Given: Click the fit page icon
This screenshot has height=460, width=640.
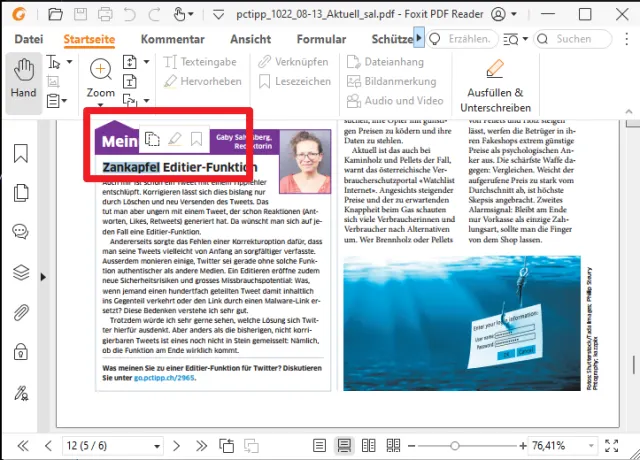Looking at the screenshot, I should coord(129,62).
